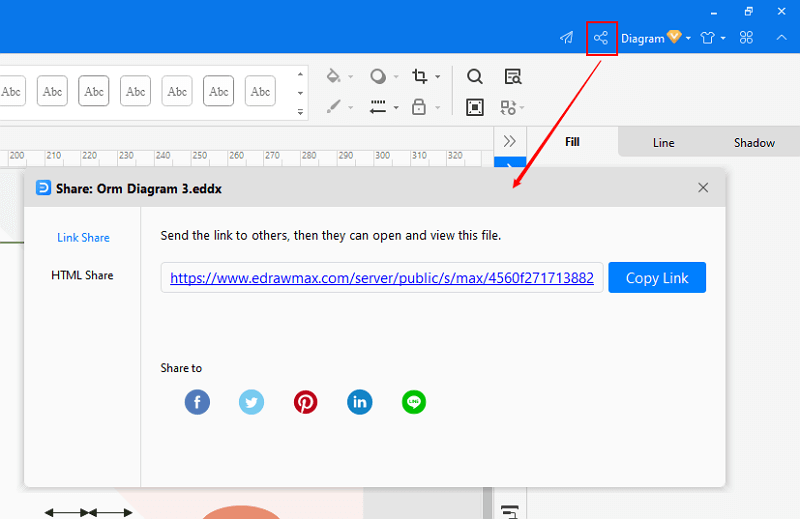Click the paper plane Send icon
The image size is (800, 519).
pyautogui.click(x=566, y=38)
